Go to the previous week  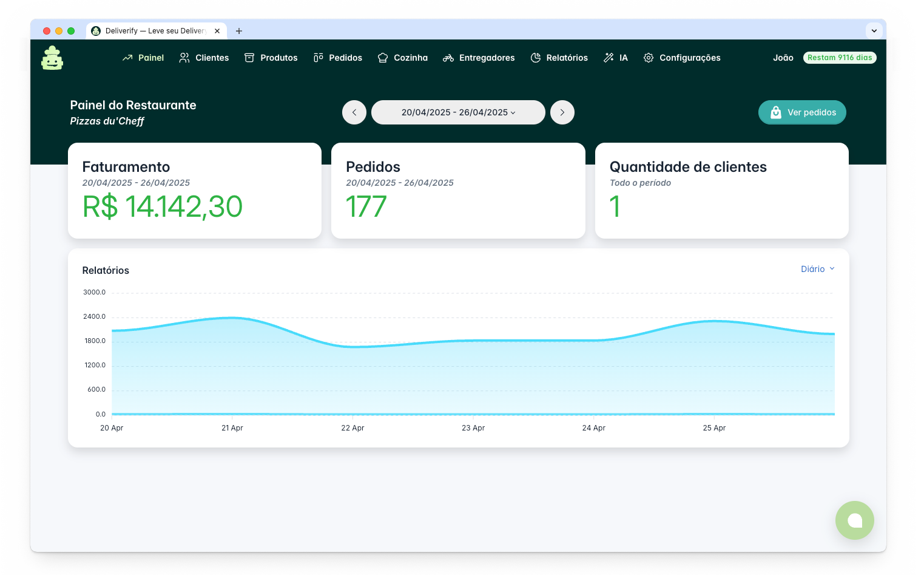coord(354,112)
